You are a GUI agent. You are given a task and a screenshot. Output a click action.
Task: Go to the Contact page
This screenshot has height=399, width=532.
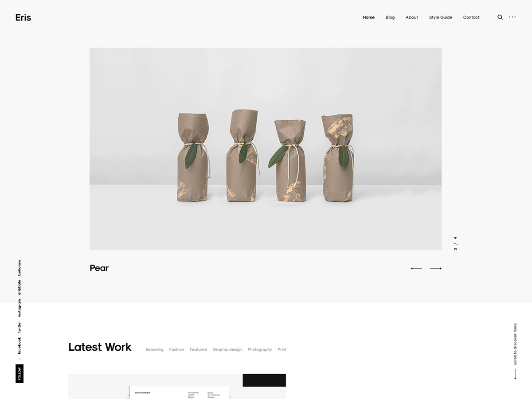point(471,17)
